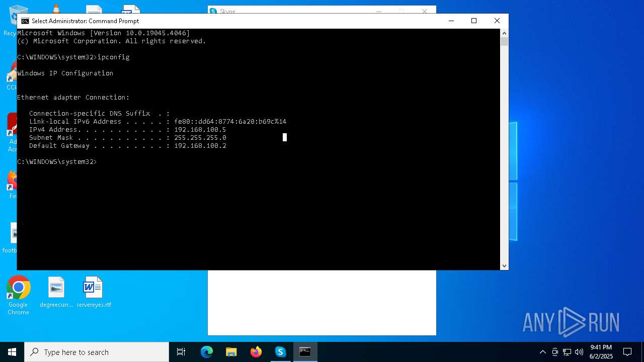
Task: Select the degreecurr image file icon
Action: coord(56,292)
